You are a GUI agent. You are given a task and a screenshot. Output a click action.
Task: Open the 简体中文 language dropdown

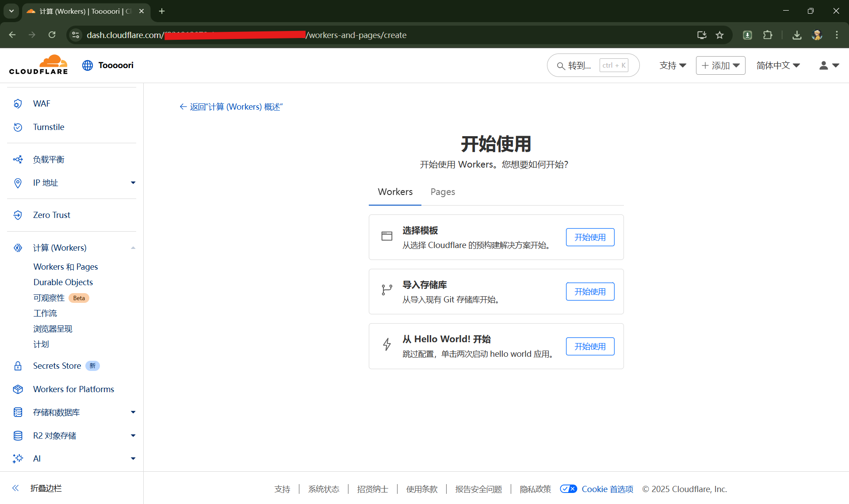(x=778, y=65)
